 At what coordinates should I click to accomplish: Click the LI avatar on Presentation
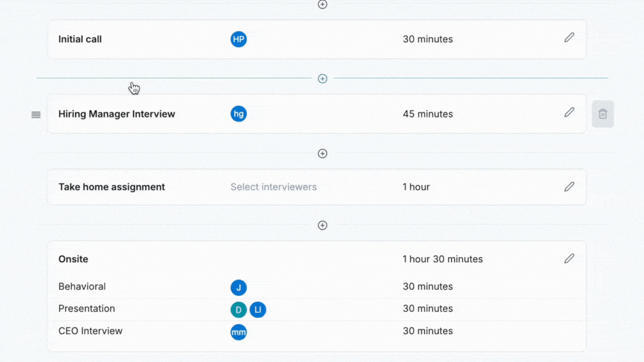(x=258, y=309)
